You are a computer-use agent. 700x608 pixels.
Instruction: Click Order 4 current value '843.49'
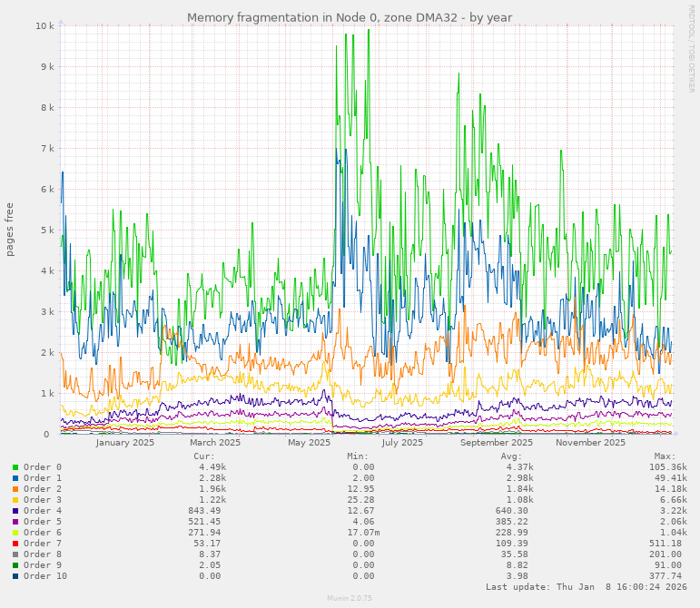pos(204,510)
